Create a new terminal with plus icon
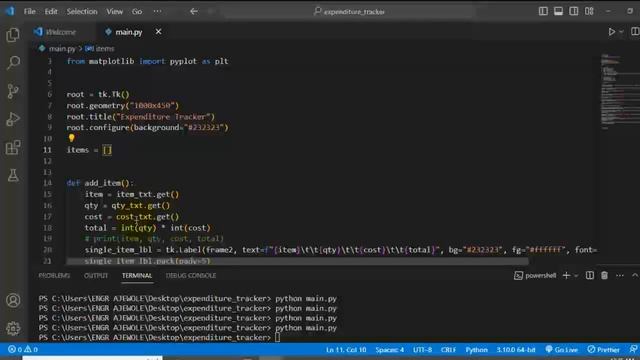Image resolution: width=640 pixels, height=360 pixels. point(566,276)
